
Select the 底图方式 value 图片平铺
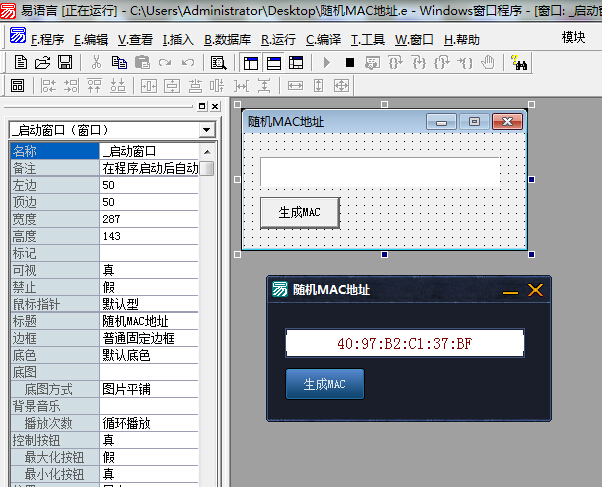tap(149, 389)
